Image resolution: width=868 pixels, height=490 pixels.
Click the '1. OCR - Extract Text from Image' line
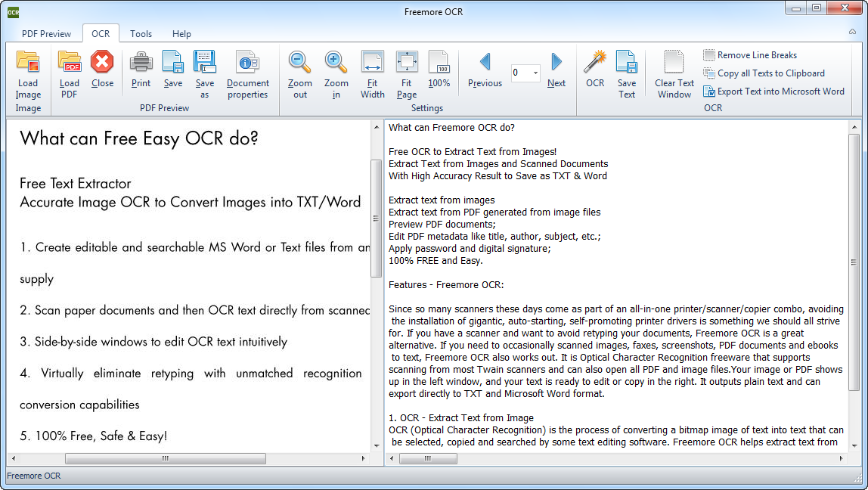coord(461,418)
